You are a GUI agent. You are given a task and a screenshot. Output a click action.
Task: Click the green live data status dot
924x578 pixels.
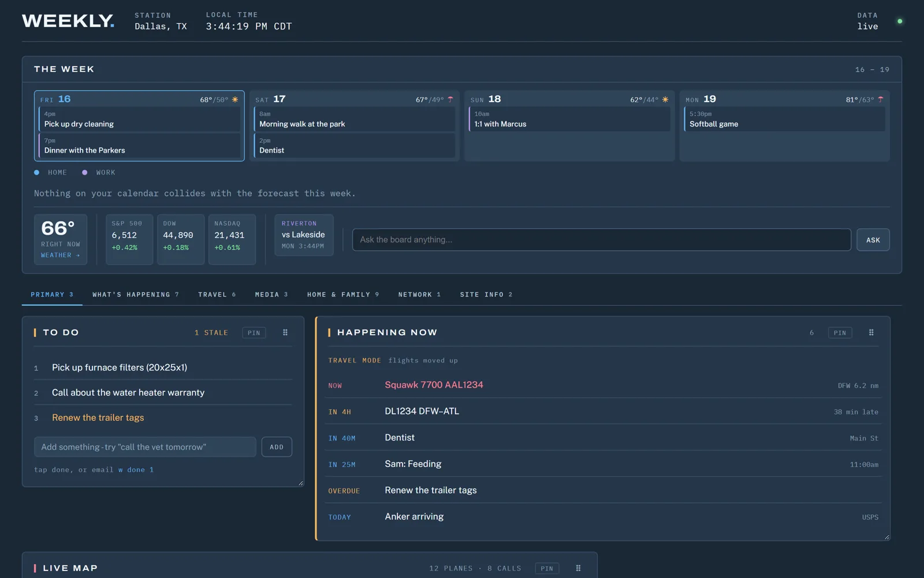[900, 21]
